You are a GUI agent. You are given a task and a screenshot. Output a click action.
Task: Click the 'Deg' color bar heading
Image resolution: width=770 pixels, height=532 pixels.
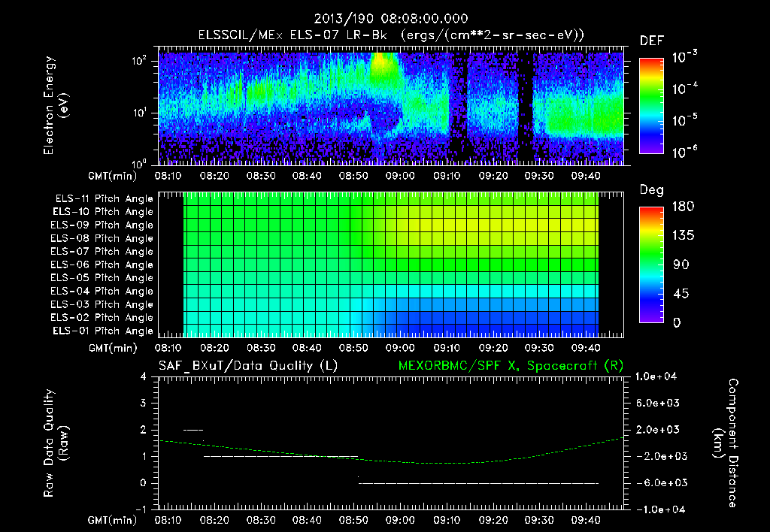651,190
